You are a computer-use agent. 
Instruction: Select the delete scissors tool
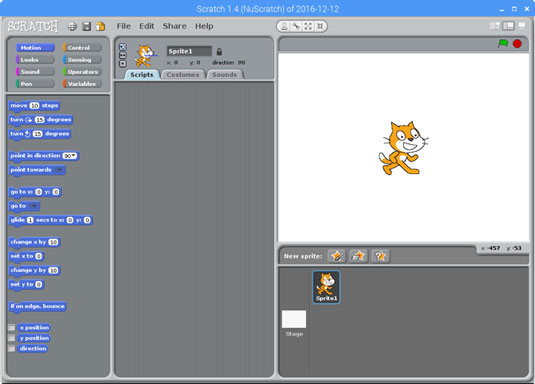pyautogui.click(x=296, y=26)
